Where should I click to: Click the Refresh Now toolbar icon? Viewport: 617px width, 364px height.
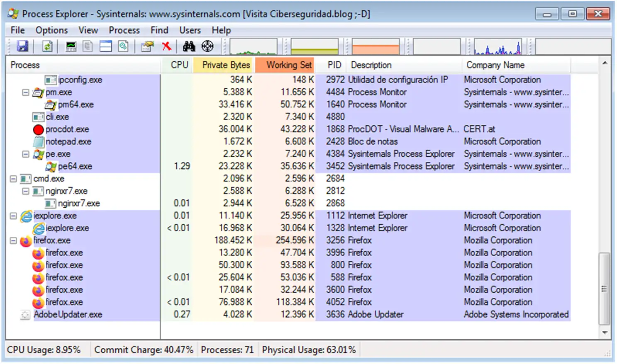(x=48, y=46)
